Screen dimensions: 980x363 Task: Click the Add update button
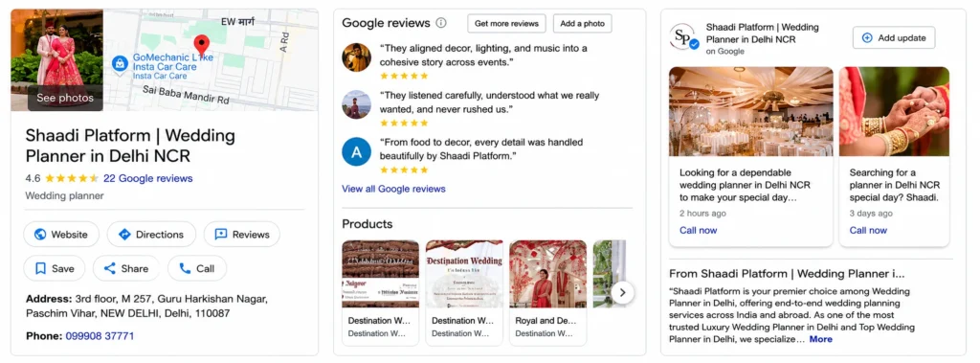(x=894, y=37)
